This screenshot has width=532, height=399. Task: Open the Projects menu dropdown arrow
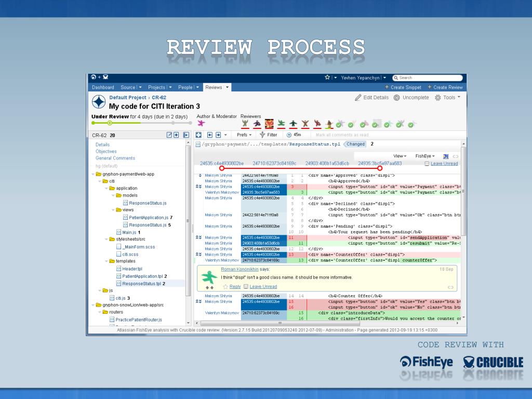click(170, 87)
